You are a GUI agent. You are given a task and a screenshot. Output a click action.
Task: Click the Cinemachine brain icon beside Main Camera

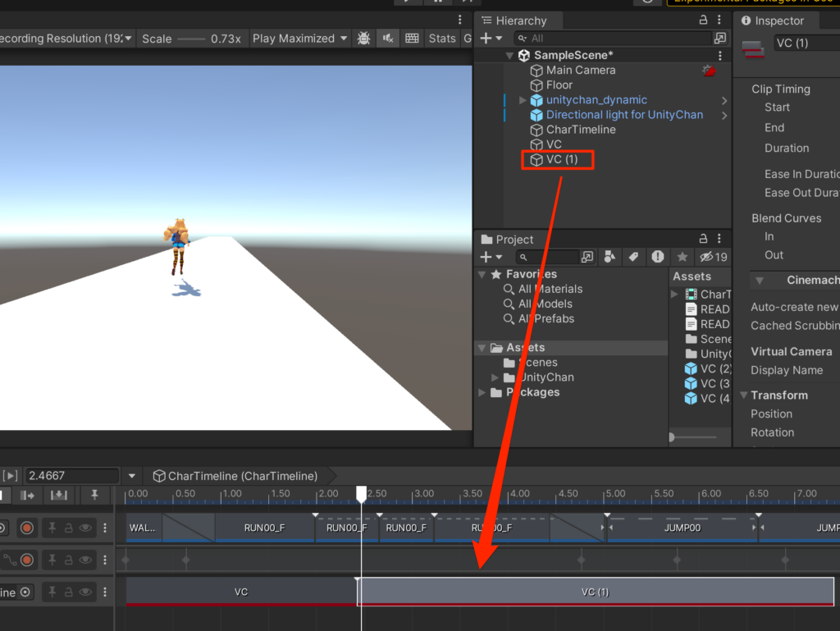click(x=710, y=71)
